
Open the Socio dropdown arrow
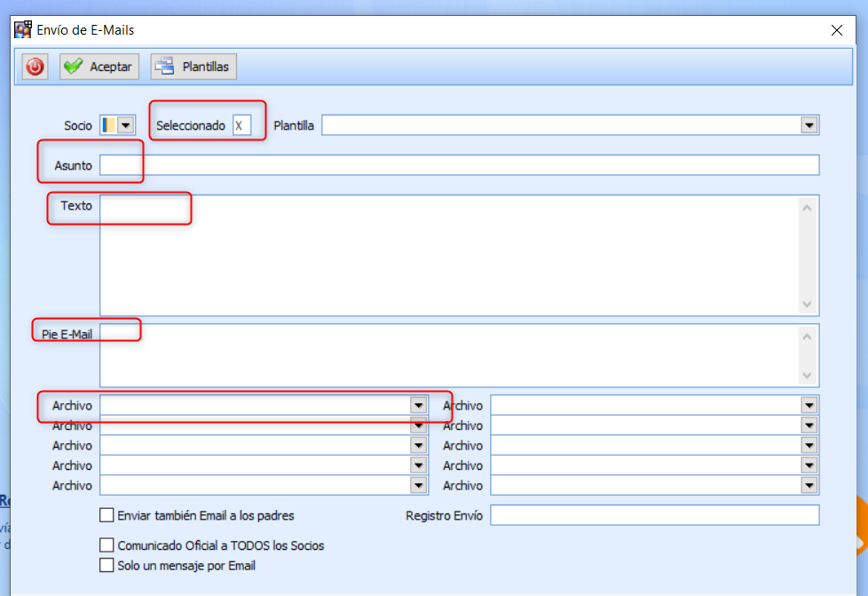[125, 125]
